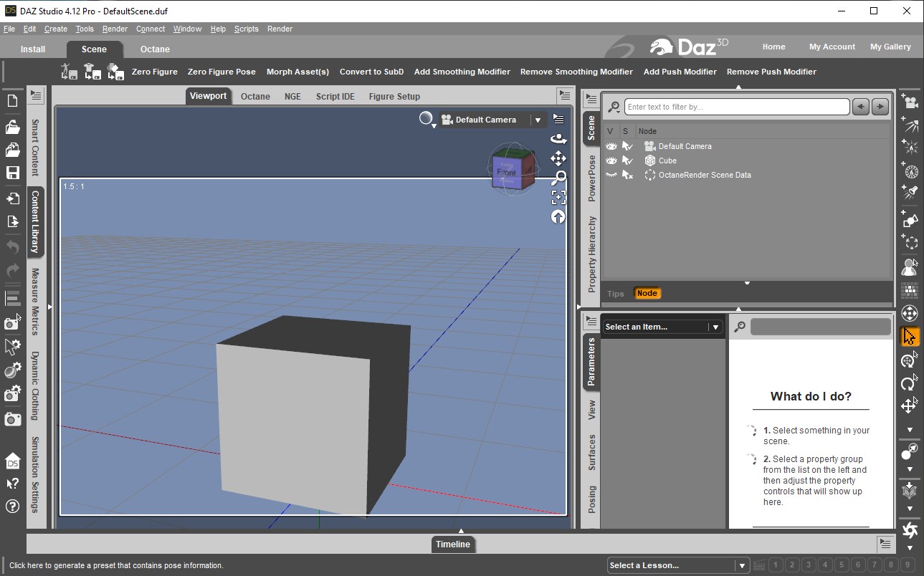924x576 pixels.
Task: Toggle selectability arrow for Cube
Action: (x=627, y=160)
